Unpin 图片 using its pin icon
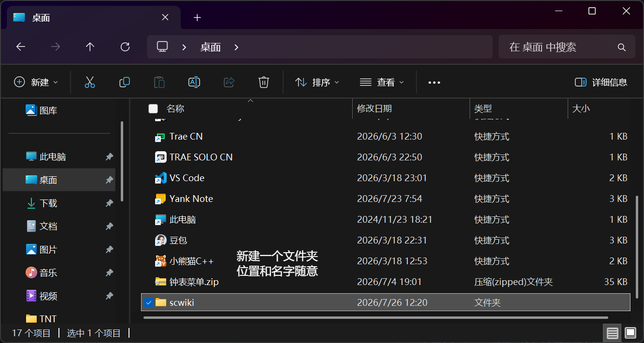The width and height of the screenshot is (644, 343). click(109, 250)
